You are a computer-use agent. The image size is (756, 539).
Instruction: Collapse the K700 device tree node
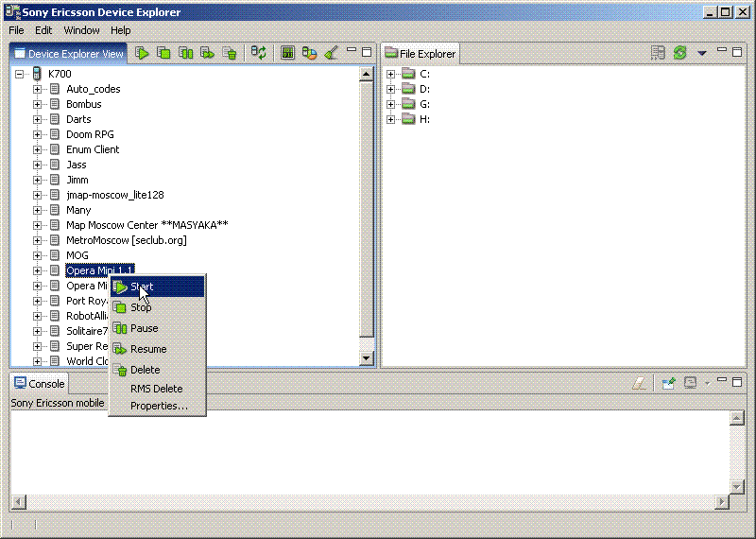click(19, 74)
